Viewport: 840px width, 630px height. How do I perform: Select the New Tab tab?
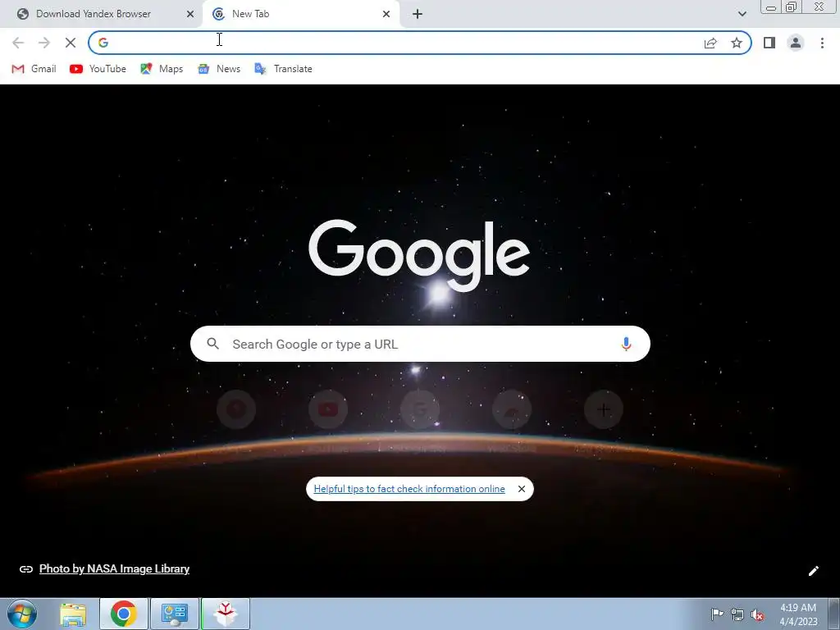click(x=300, y=14)
